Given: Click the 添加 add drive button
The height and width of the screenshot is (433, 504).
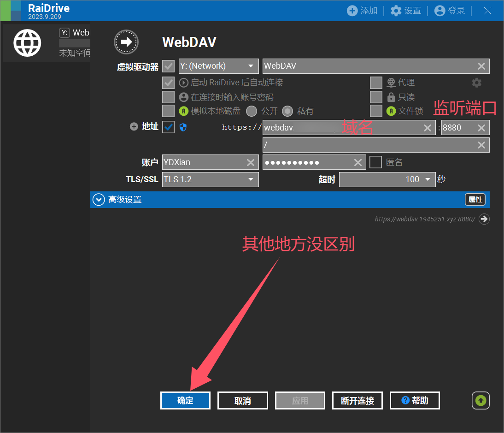Looking at the screenshot, I should [362, 11].
